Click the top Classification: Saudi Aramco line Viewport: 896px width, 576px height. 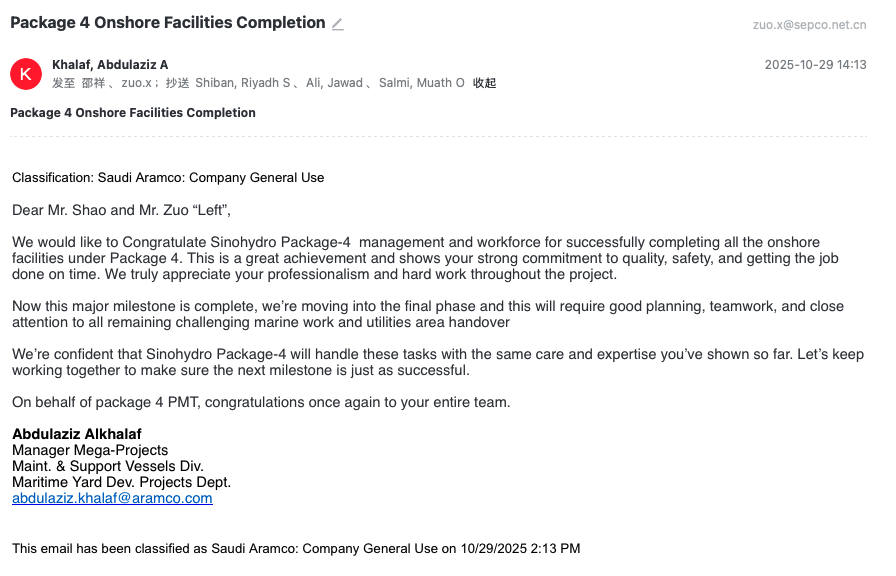(x=168, y=178)
